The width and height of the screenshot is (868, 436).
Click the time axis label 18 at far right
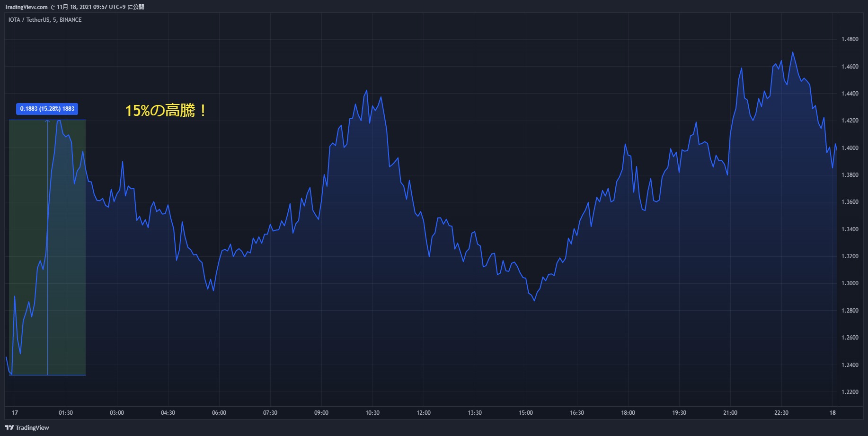coord(833,413)
